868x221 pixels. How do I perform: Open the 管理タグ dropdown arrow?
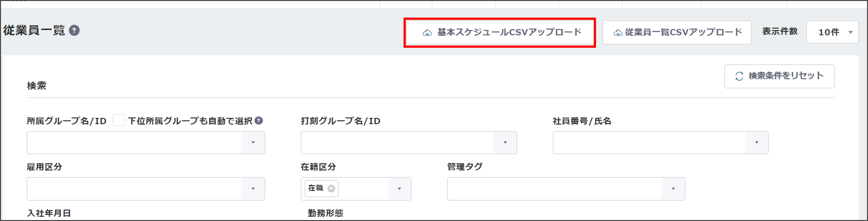[673, 189]
